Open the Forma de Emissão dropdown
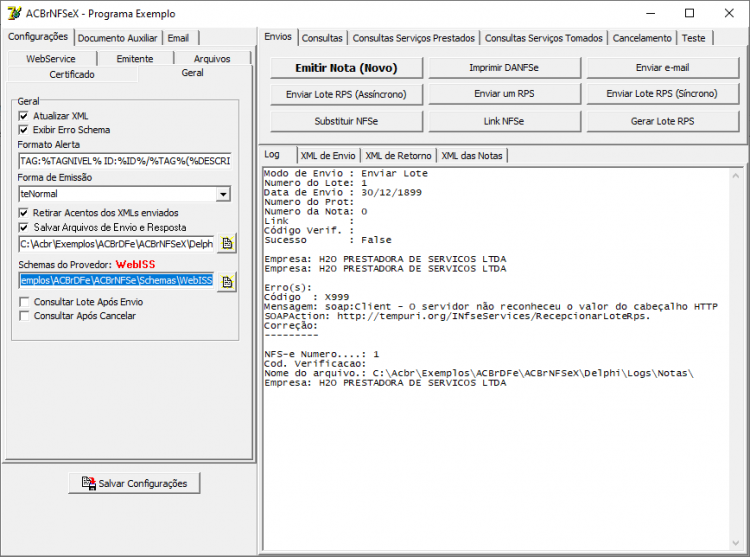750x557 pixels. (x=223, y=194)
